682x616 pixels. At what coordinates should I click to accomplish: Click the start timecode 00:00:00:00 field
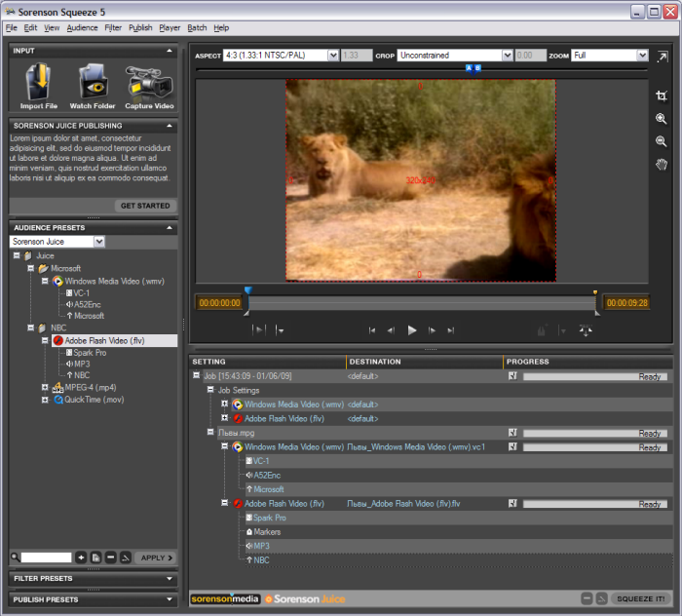(x=219, y=303)
